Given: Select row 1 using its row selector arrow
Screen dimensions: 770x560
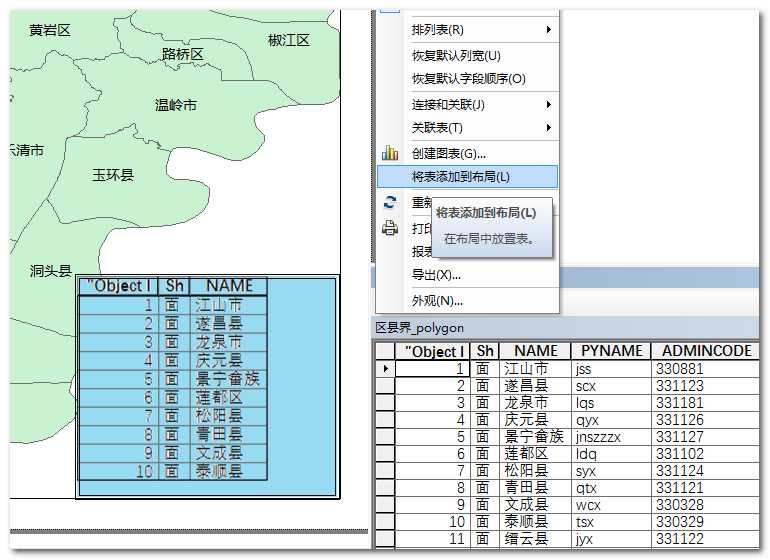Looking at the screenshot, I should (385, 368).
